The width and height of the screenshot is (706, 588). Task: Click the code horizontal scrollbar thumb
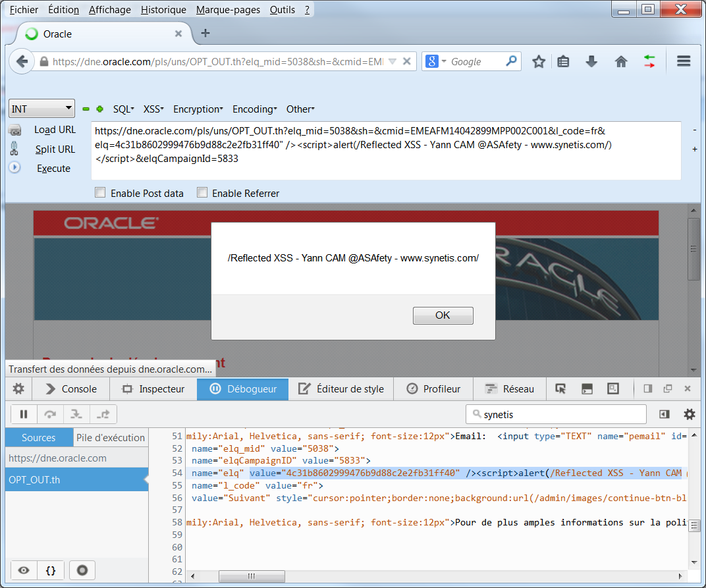[251, 576]
